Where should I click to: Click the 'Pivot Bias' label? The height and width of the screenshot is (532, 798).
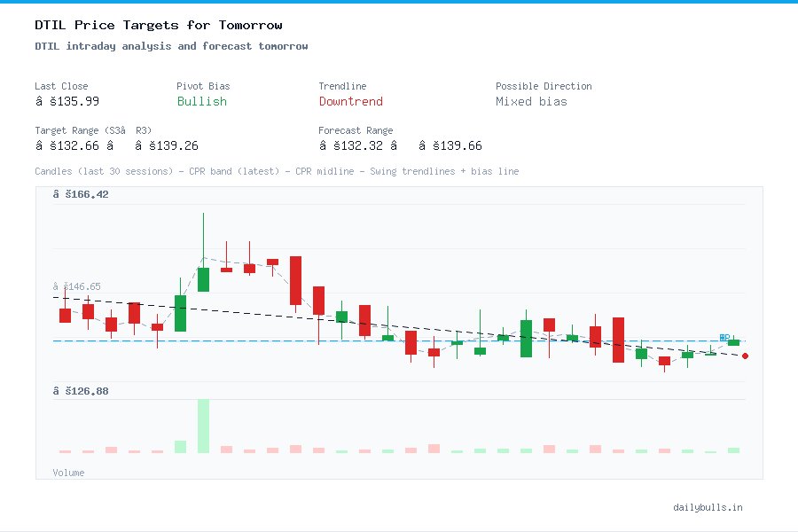tap(203, 86)
